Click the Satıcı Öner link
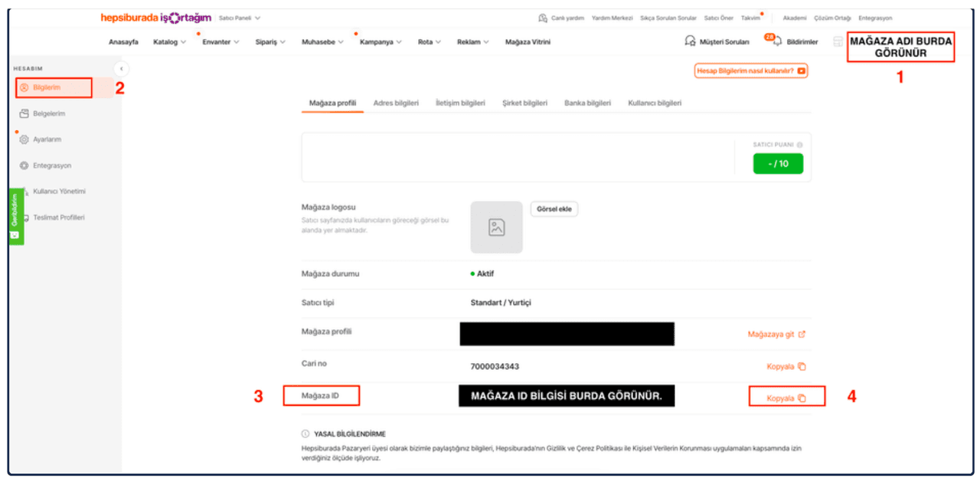980x481 pixels. click(719, 18)
